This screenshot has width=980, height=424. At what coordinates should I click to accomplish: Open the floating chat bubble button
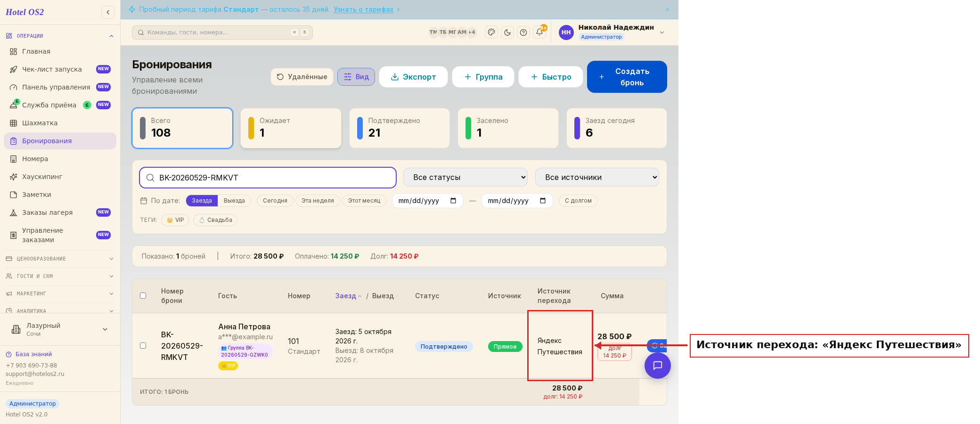pos(658,366)
